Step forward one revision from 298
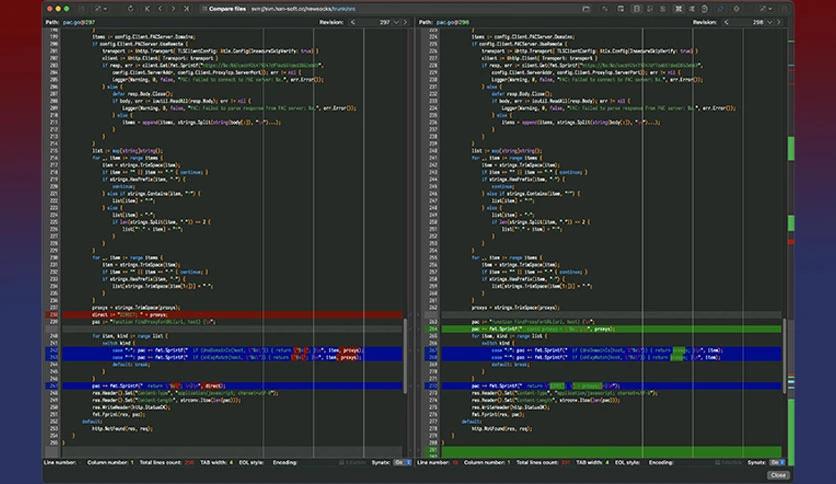The width and height of the screenshot is (836, 484). 779,22
